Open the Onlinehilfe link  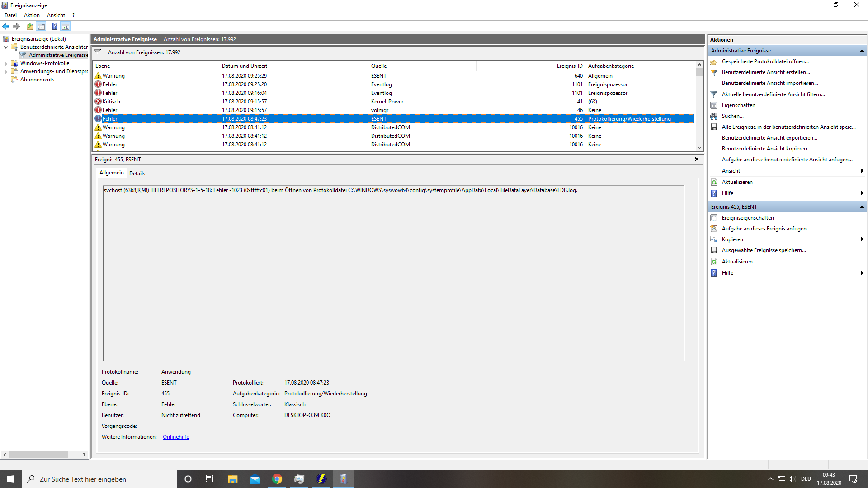point(175,437)
